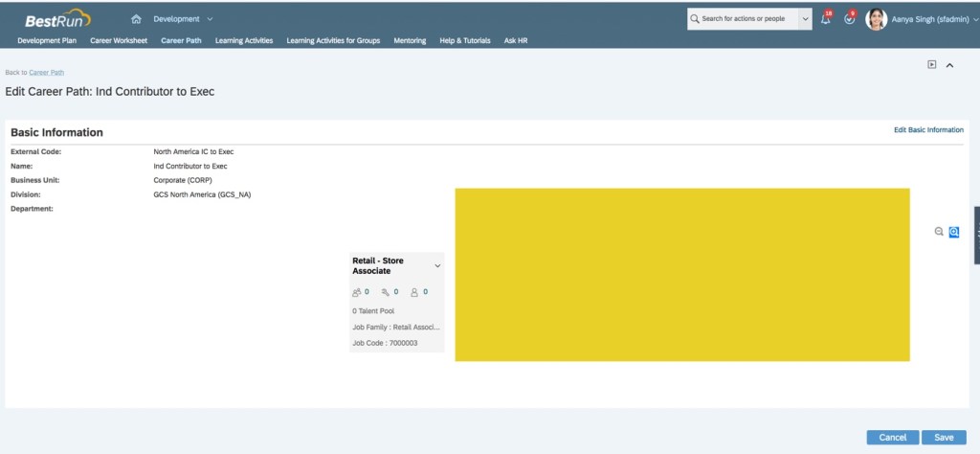Click the highlighted zoom in icon
The image size is (980, 454).
point(954,232)
